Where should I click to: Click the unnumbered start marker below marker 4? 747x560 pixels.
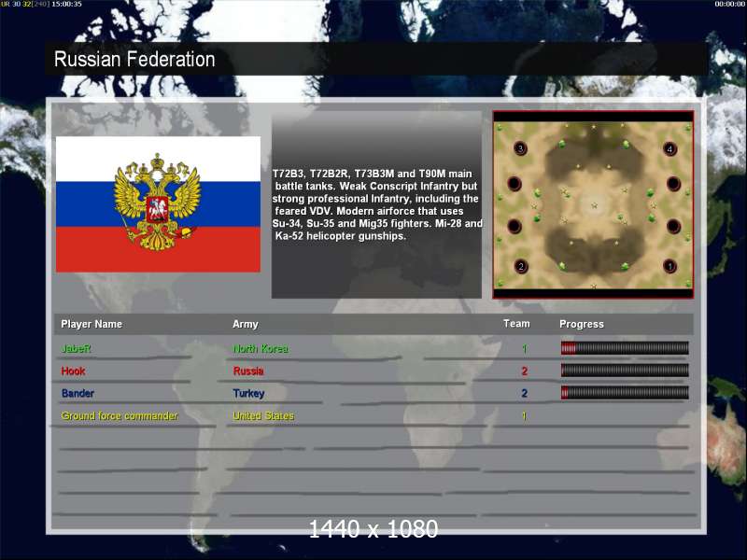coord(673,183)
